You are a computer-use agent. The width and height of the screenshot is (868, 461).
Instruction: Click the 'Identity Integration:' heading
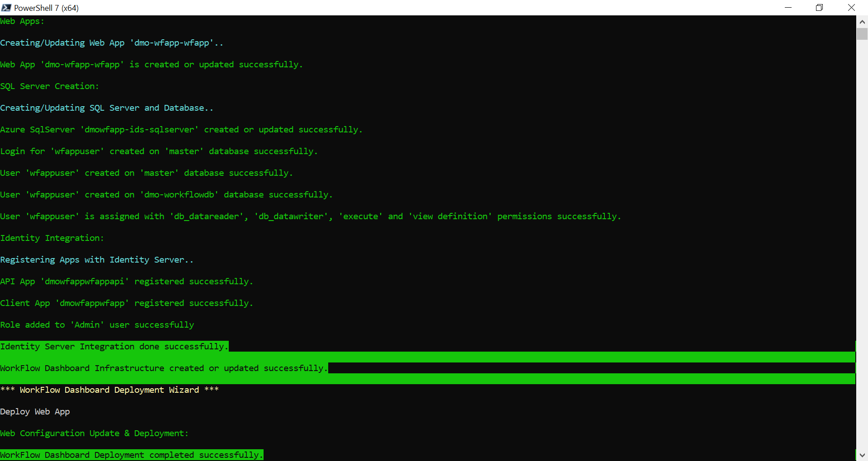52,238
